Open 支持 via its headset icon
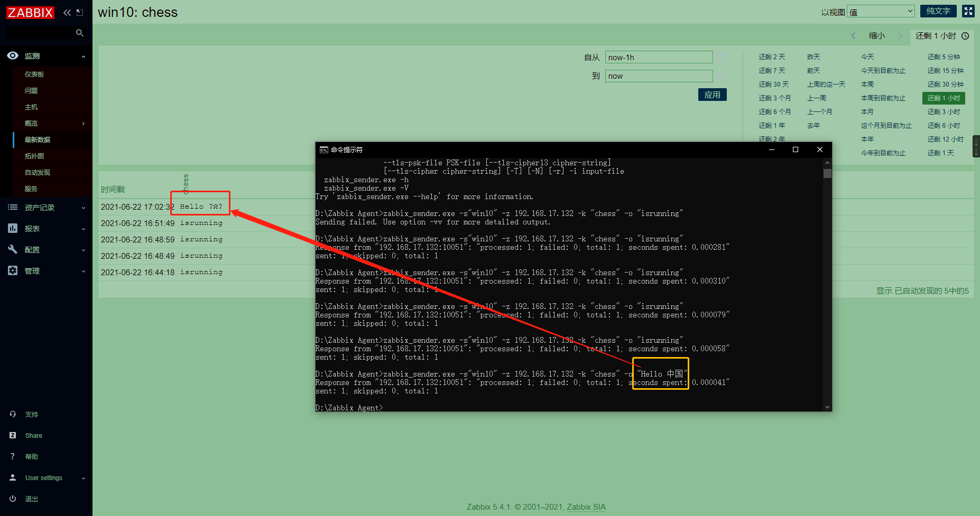 pos(13,414)
